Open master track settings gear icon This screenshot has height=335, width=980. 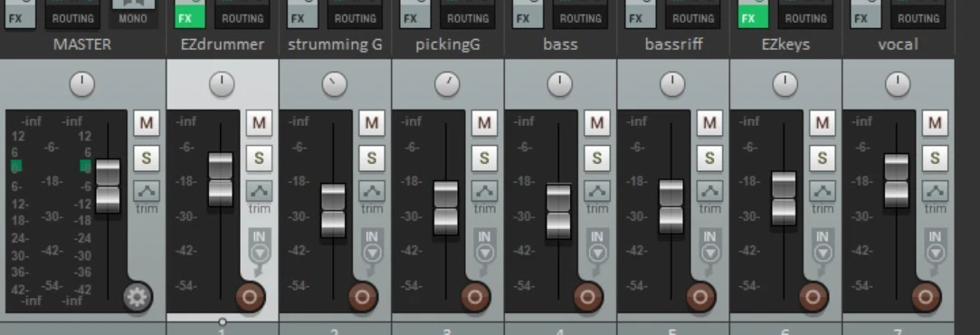(x=137, y=297)
